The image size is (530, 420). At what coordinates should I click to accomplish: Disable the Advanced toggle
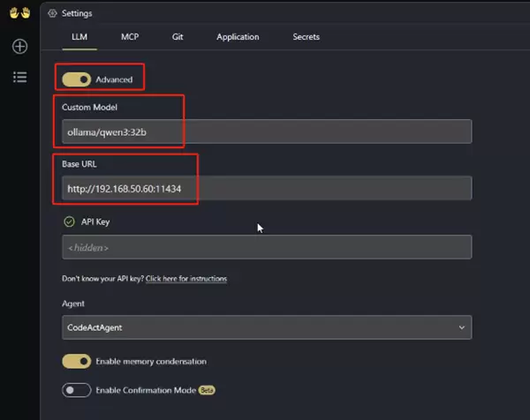pyautogui.click(x=77, y=79)
